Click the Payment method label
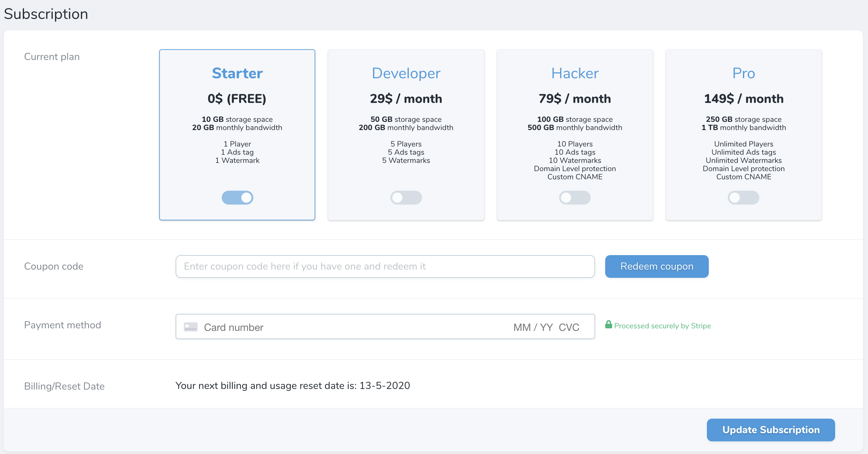Screen dimensions: 868x454 pos(63,325)
